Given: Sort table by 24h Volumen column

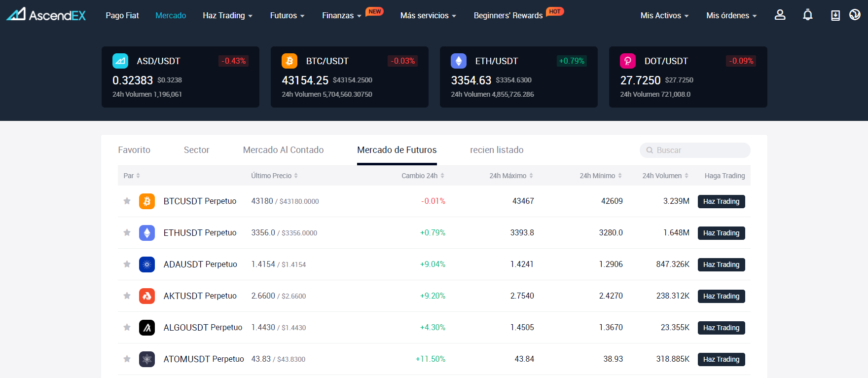Looking at the screenshot, I should pyautogui.click(x=665, y=176).
